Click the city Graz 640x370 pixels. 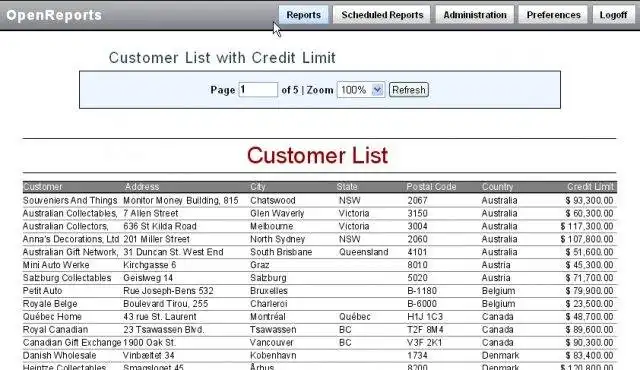(x=260, y=265)
